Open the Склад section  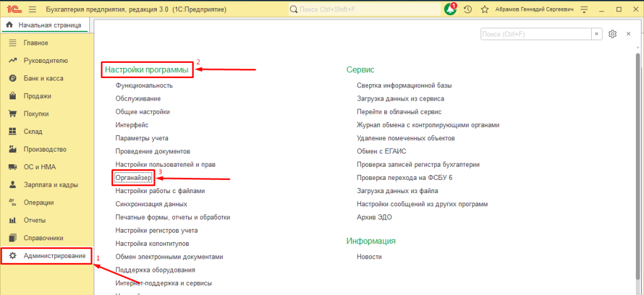(x=33, y=131)
